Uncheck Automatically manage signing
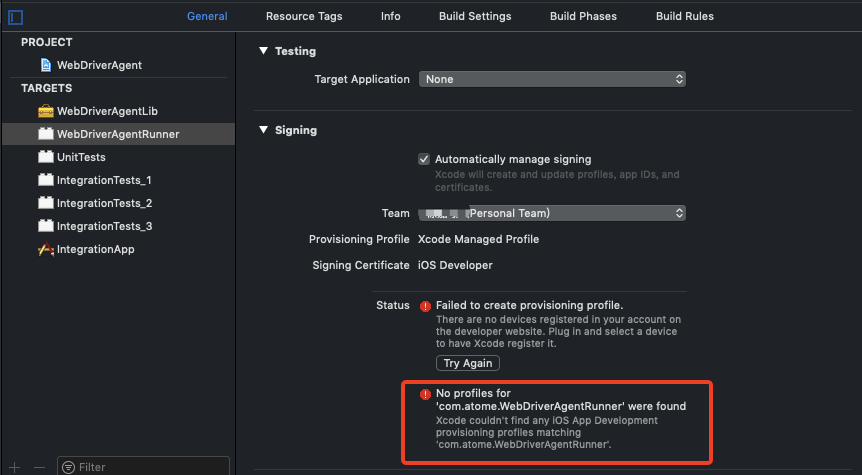The width and height of the screenshot is (862, 475). [424, 159]
